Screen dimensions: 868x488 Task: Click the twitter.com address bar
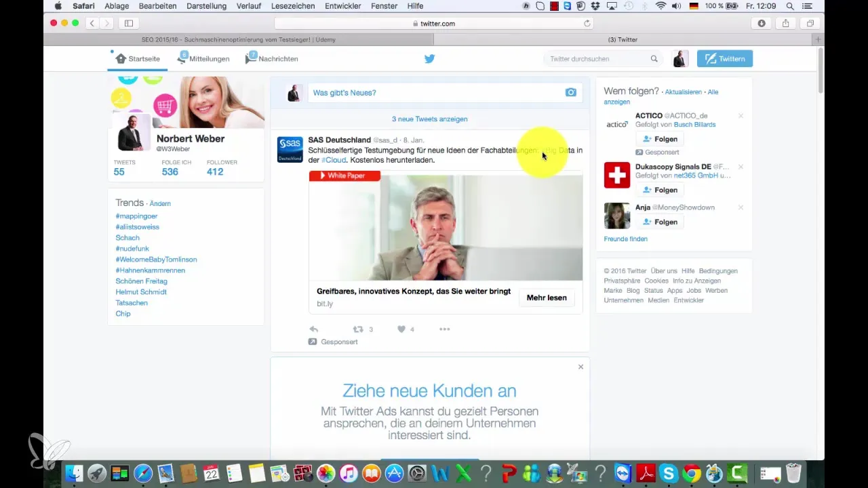pyautogui.click(x=434, y=23)
